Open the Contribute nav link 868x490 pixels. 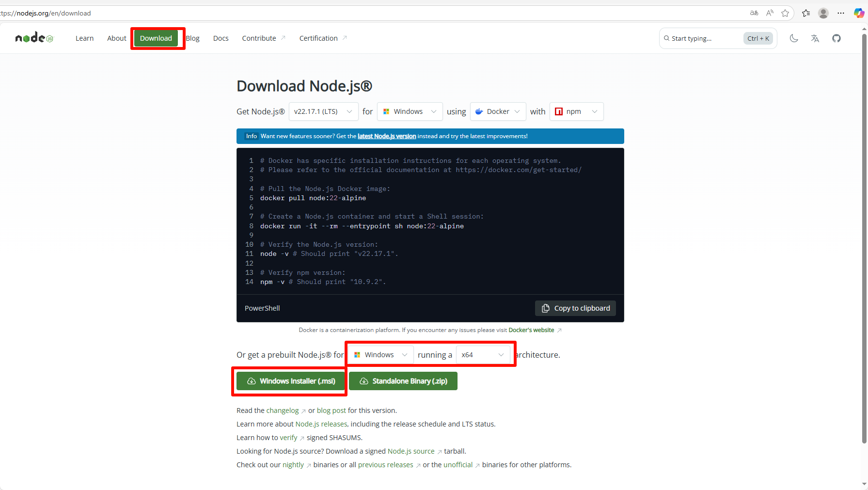point(264,38)
